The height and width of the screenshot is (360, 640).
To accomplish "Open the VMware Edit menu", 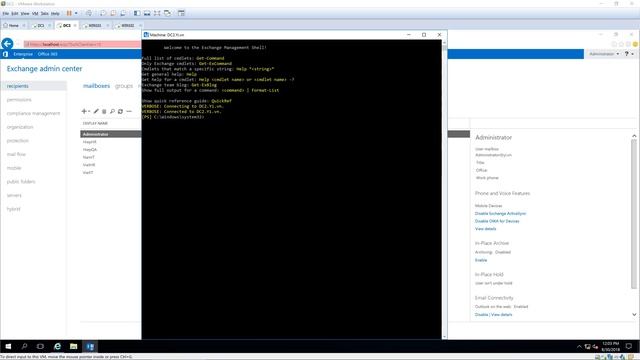I will [15, 13].
